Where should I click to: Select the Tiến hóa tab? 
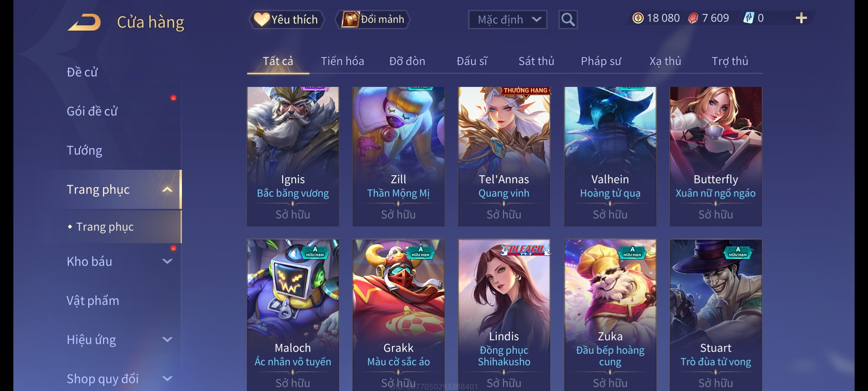pos(342,61)
